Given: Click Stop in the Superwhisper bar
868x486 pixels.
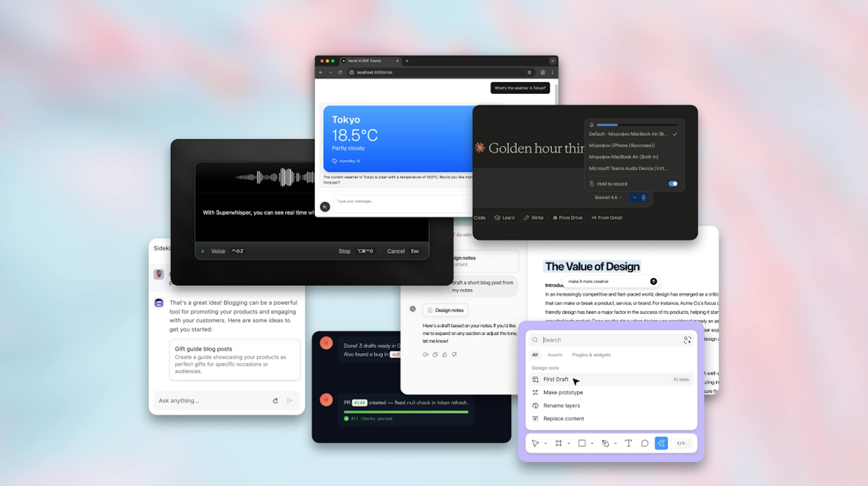Looking at the screenshot, I should 344,251.
